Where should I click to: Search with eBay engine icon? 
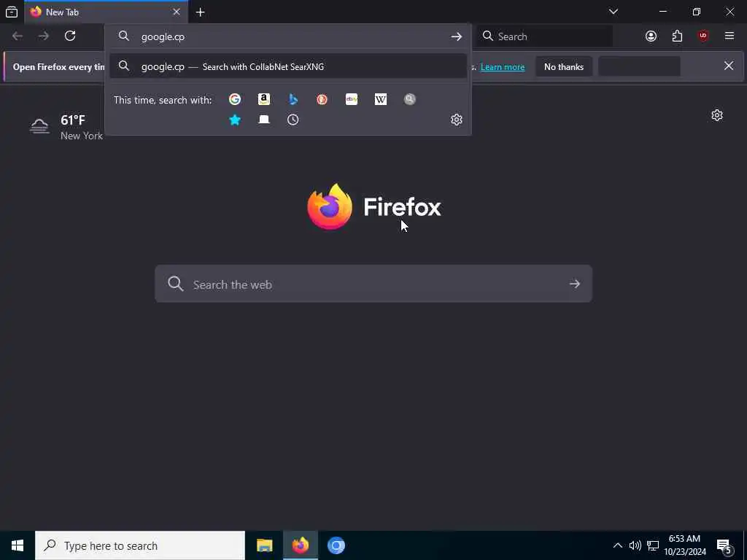coord(352,99)
